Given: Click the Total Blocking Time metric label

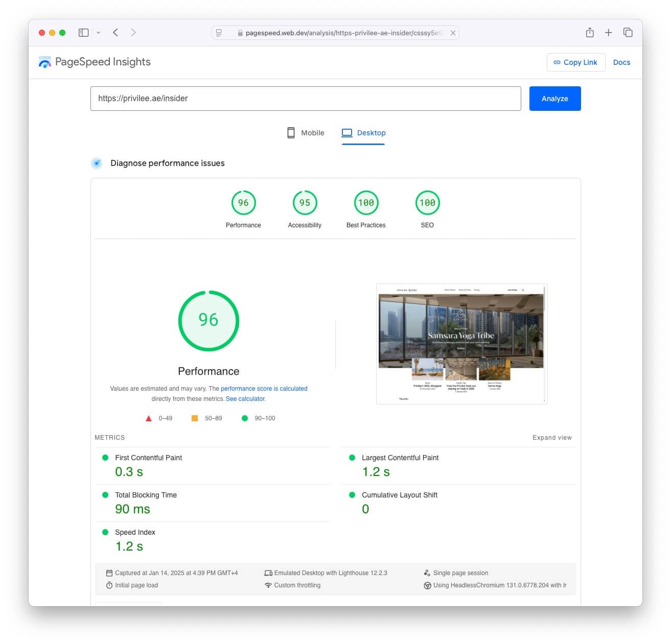Looking at the screenshot, I should (146, 495).
